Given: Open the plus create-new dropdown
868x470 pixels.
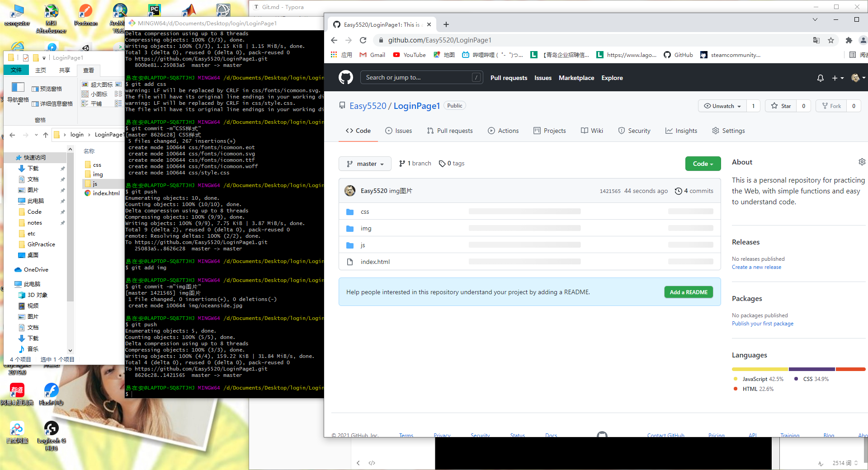Looking at the screenshot, I should [x=838, y=78].
